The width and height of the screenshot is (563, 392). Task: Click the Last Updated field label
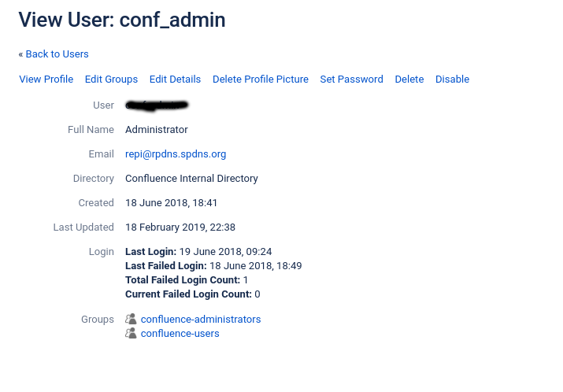coord(83,227)
